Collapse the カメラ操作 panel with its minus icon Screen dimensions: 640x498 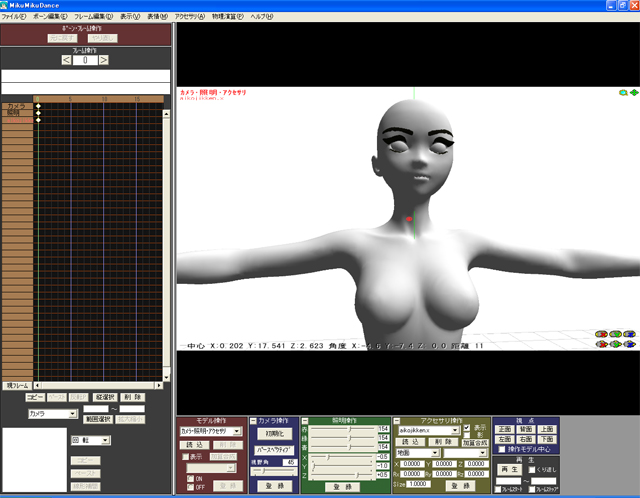253,421
